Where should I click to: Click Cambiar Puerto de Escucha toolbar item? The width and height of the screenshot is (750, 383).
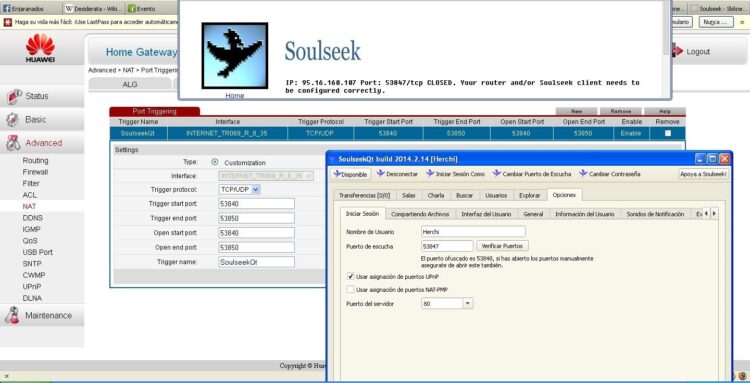click(x=532, y=174)
